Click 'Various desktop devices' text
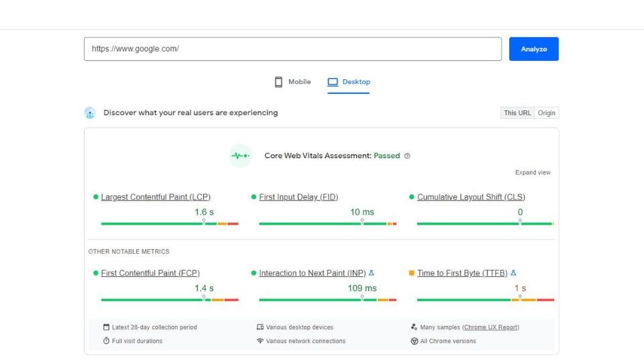Image resolution: width=644 pixels, height=362 pixels. (x=299, y=327)
